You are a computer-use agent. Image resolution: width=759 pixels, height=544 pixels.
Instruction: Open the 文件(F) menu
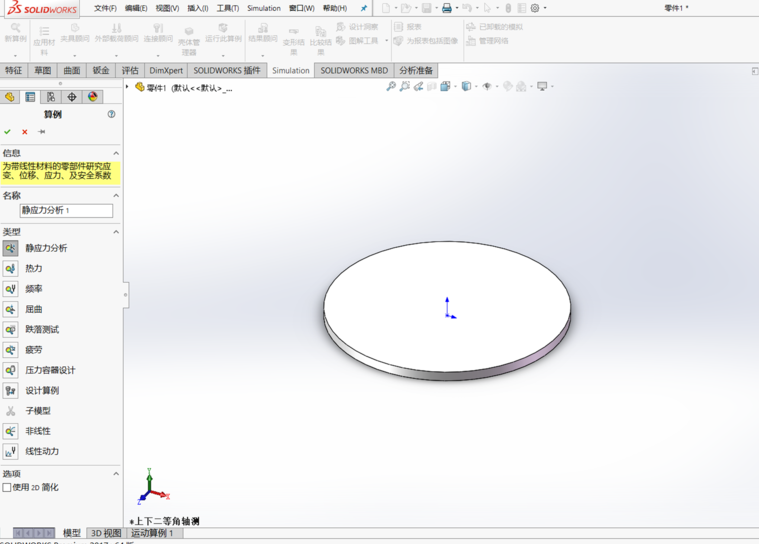point(105,8)
